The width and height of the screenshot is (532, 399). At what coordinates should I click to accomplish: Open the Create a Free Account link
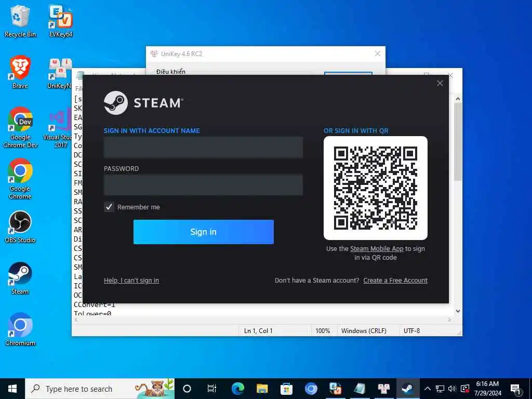click(x=395, y=280)
